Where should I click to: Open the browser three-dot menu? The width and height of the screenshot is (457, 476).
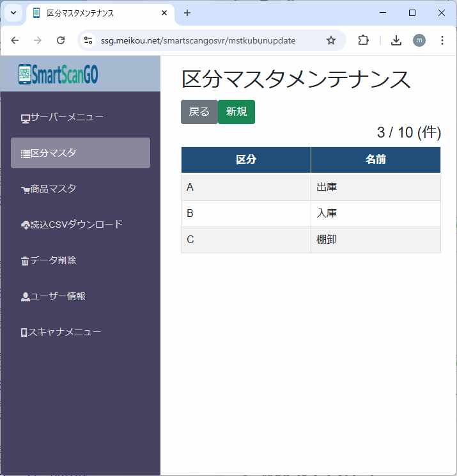coord(442,40)
